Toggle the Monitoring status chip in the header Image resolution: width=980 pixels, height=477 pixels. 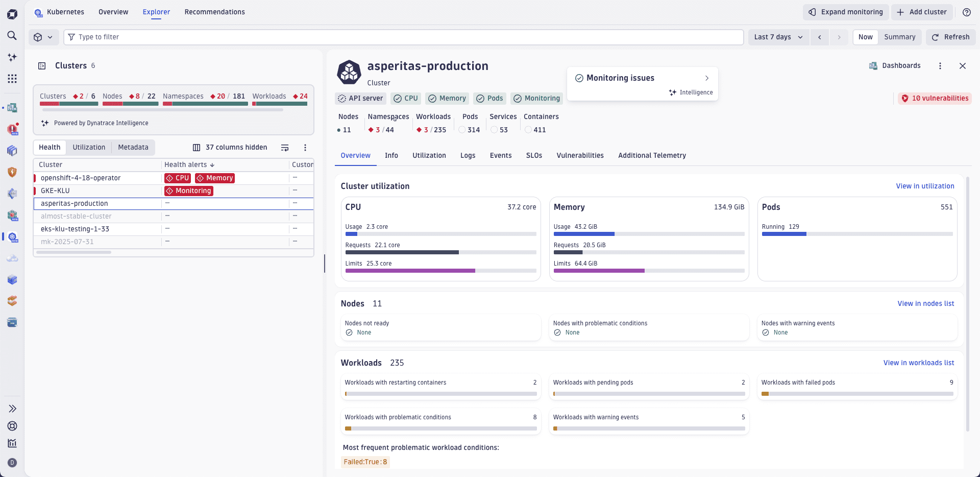tap(536, 98)
